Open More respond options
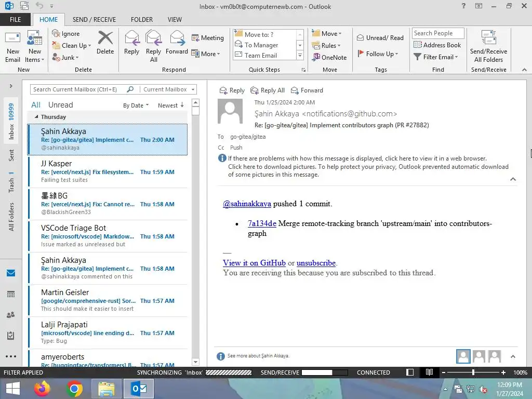This screenshot has height=399, width=532. point(206,54)
